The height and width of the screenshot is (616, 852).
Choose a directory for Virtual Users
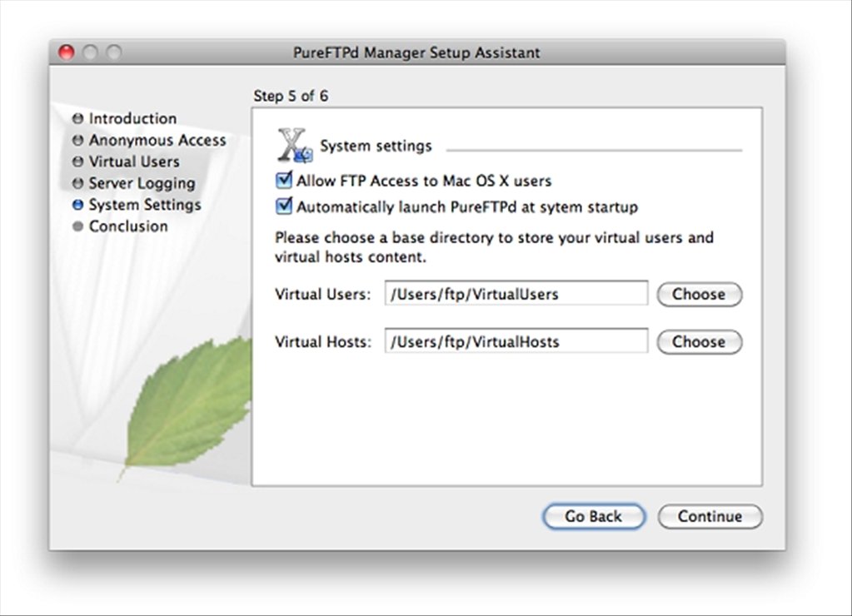[700, 295]
